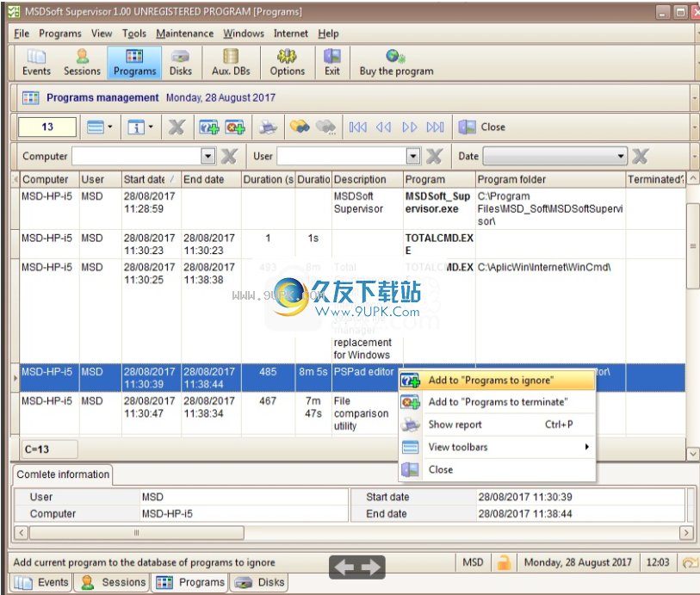700x595 pixels.
Task: Sort by the Start date column header
Action: 151,179
